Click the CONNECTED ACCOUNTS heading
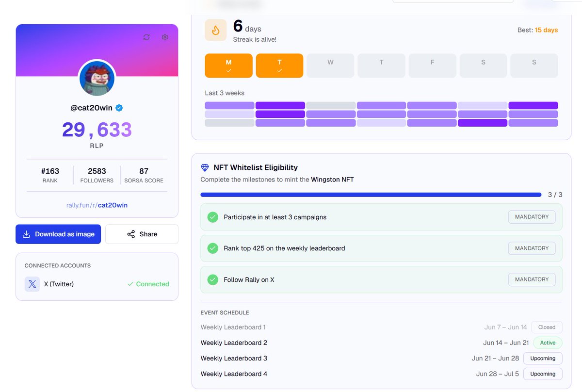The width and height of the screenshot is (582, 392). 58,265
